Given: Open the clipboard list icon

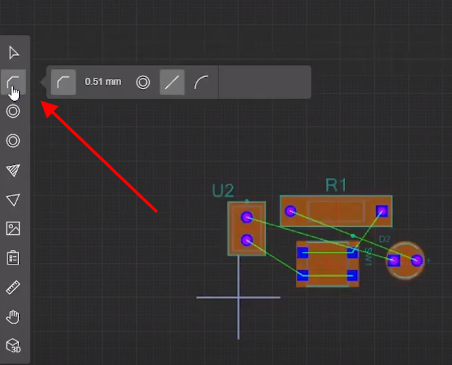Looking at the screenshot, I should tap(13, 258).
